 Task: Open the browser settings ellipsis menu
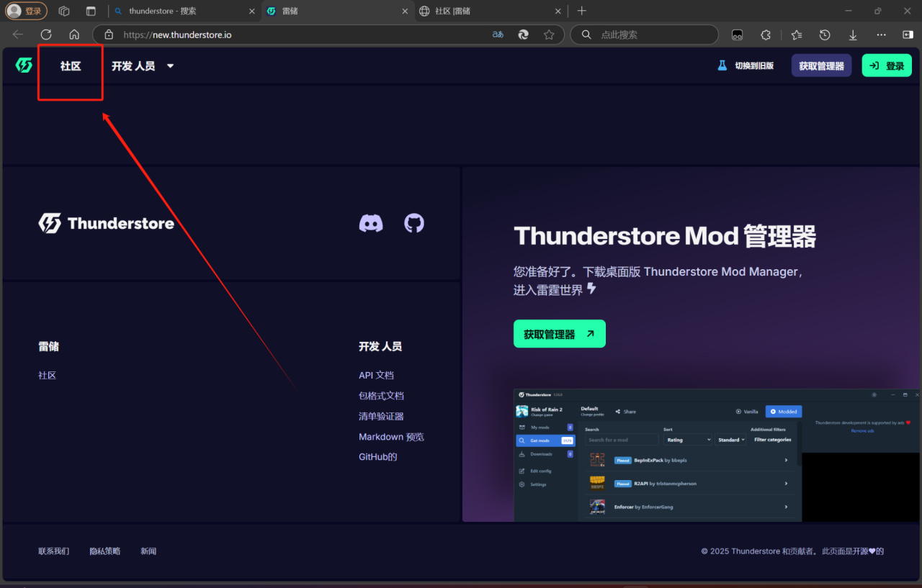[881, 35]
